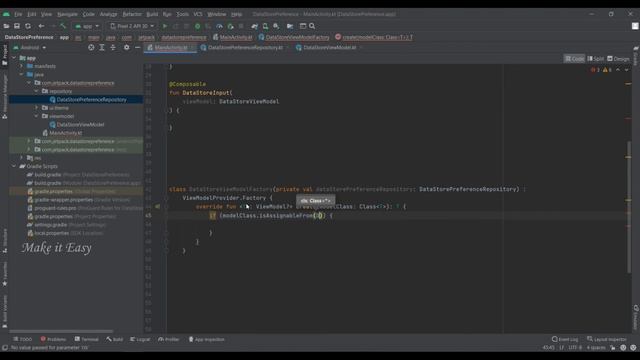The width and height of the screenshot is (640, 360).
Task: Open the Terminal tool window
Action: pyautogui.click(x=87, y=340)
